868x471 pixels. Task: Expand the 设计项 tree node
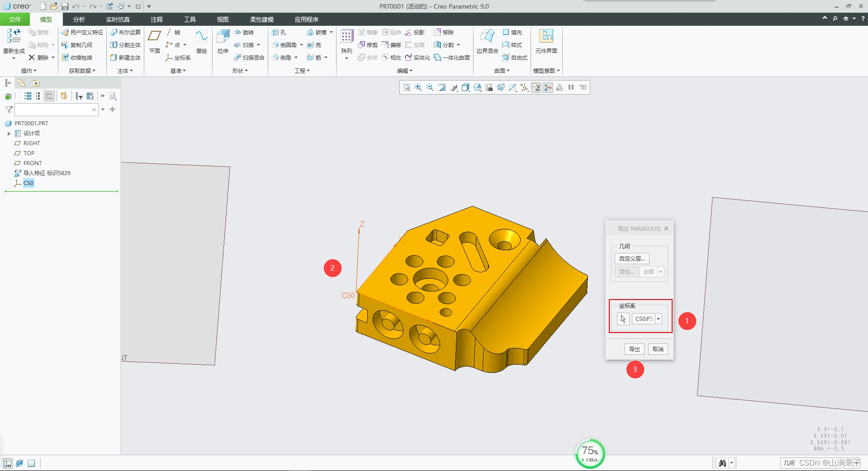click(9, 133)
